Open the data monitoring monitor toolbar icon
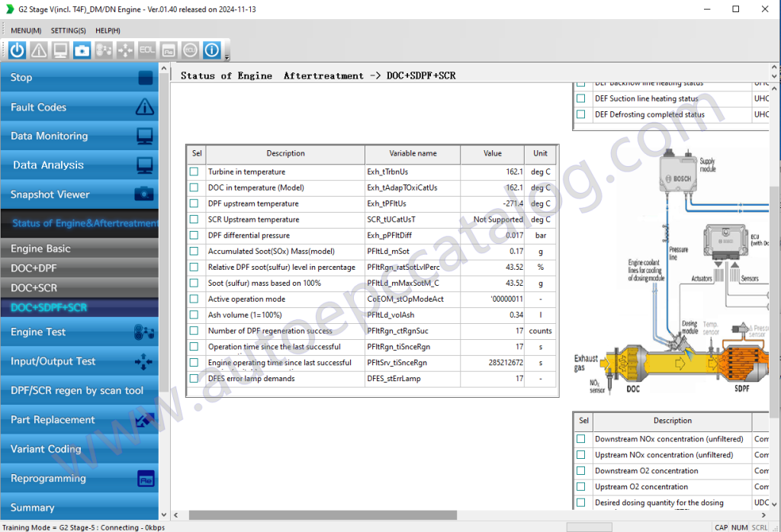781x532 pixels. click(60, 50)
